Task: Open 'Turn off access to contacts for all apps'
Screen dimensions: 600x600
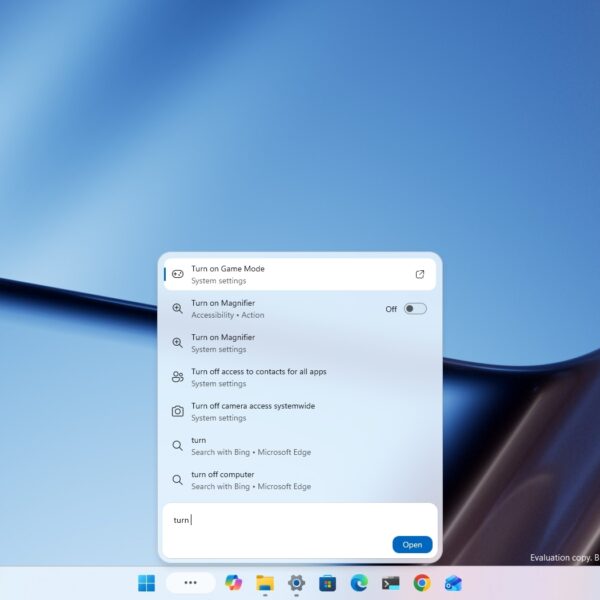Action: click(x=300, y=377)
